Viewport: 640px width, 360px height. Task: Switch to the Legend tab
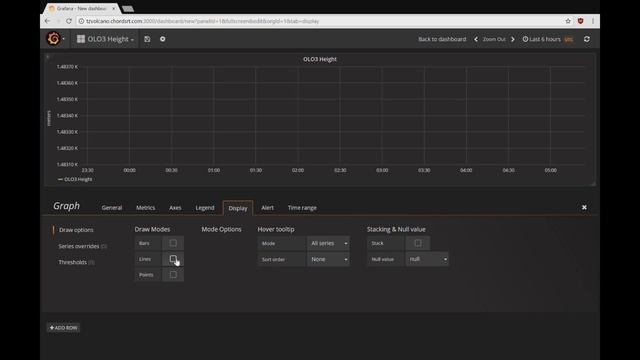point(205,208)
